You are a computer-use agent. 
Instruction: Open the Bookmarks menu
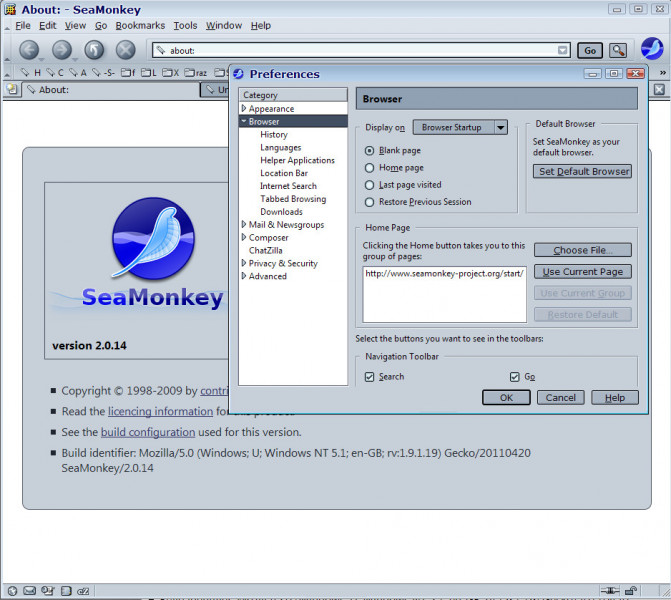pyautogui.click(x=140, y=26)
